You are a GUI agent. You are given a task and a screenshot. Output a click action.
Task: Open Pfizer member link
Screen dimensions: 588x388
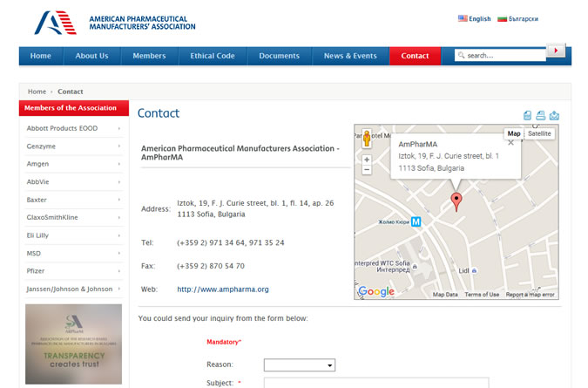pyautogui.click(x=36, y=271)
